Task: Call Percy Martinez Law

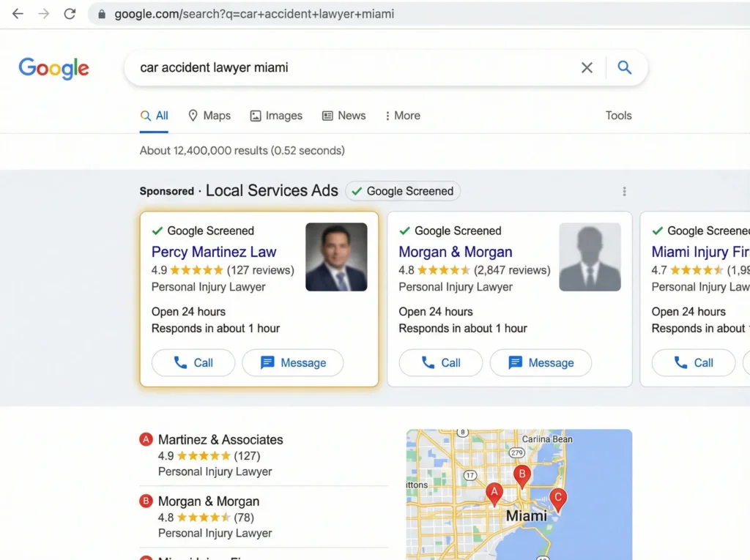Action: (193, 363)
